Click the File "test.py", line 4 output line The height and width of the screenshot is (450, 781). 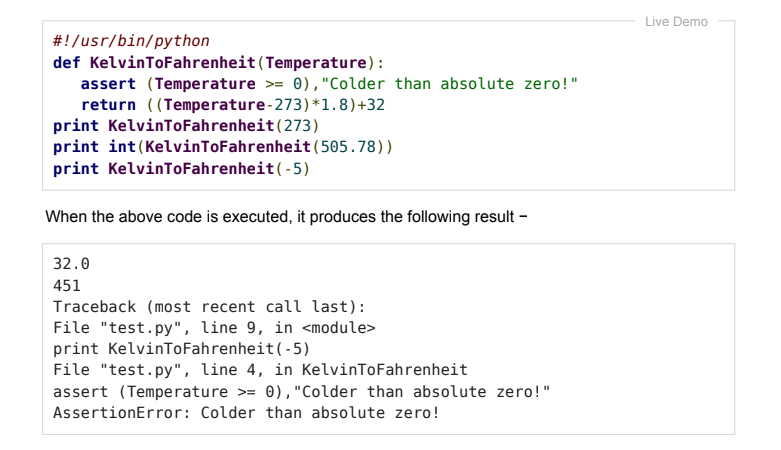coord(260,370)
